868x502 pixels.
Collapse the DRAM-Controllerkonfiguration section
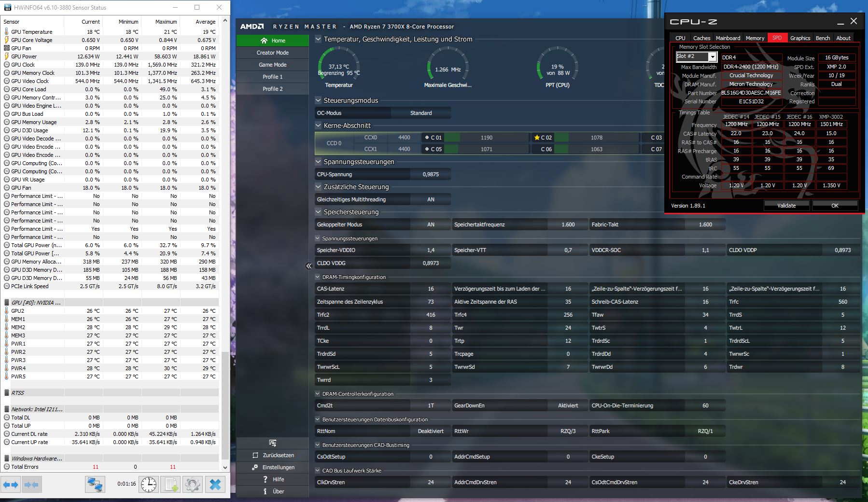(x=318, y=394)
